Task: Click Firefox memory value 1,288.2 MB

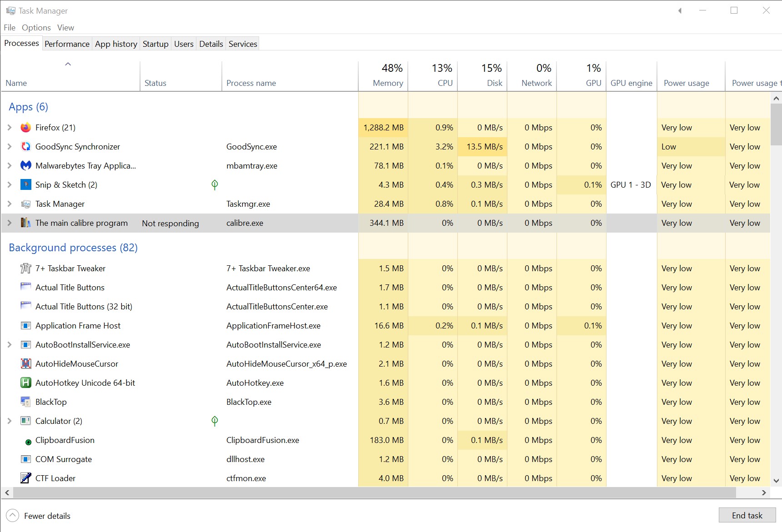Action: tap(383, 128)
